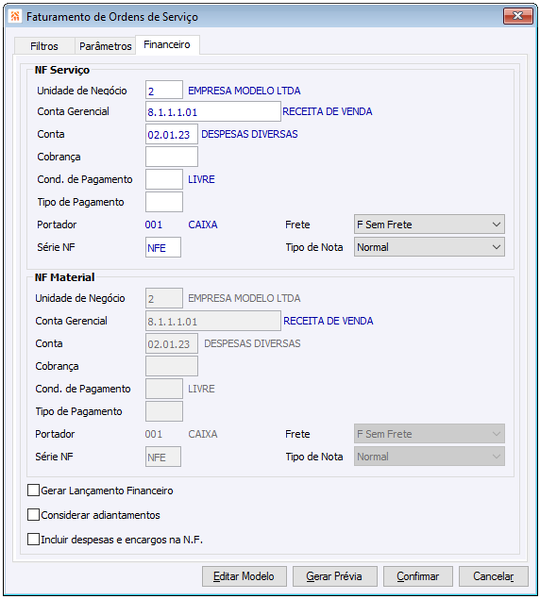
Task: Click NF Serviço Cond. de Pagamento field
Action: pyautogui.click(x=164, y=179)
